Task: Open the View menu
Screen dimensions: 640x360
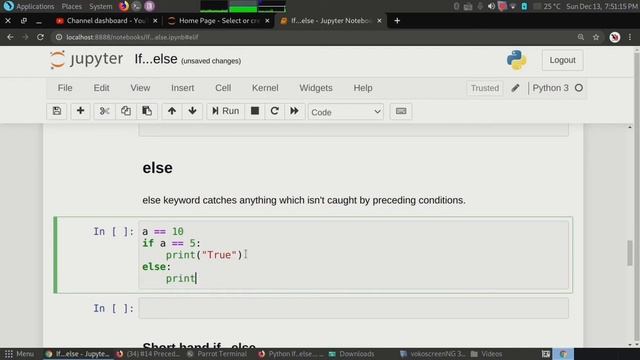Action: 140,88
